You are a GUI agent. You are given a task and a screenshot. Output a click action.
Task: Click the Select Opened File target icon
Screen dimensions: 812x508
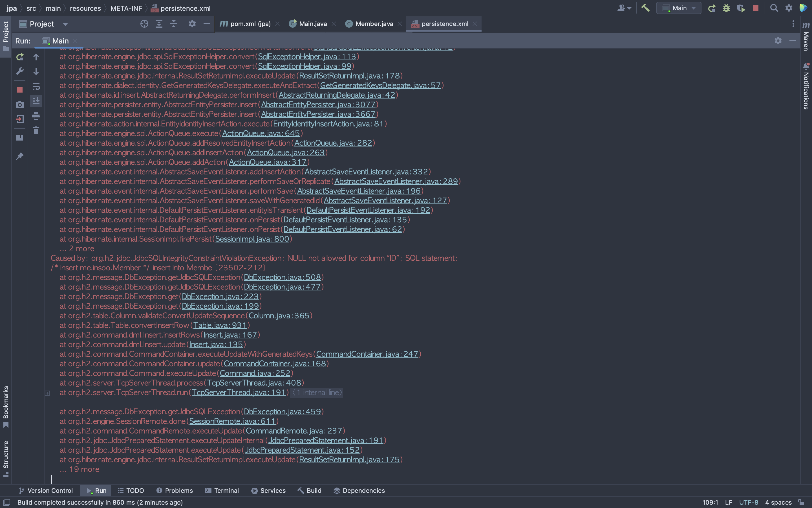[144, 24]
